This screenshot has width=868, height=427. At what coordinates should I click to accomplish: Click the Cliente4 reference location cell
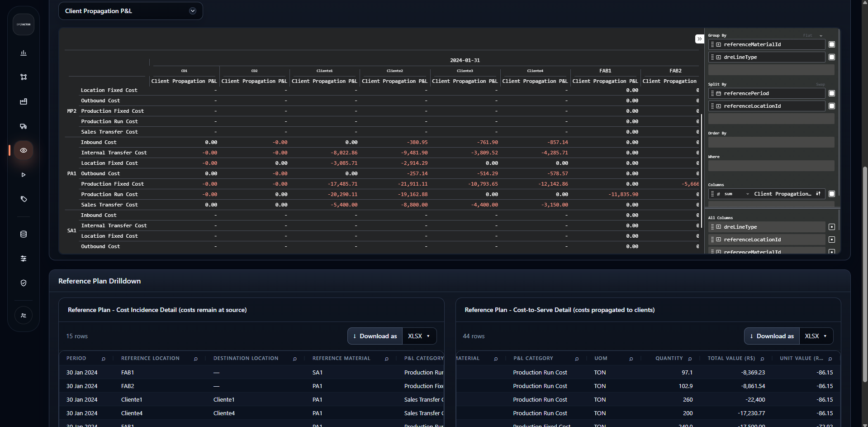(x=132, y=413)
